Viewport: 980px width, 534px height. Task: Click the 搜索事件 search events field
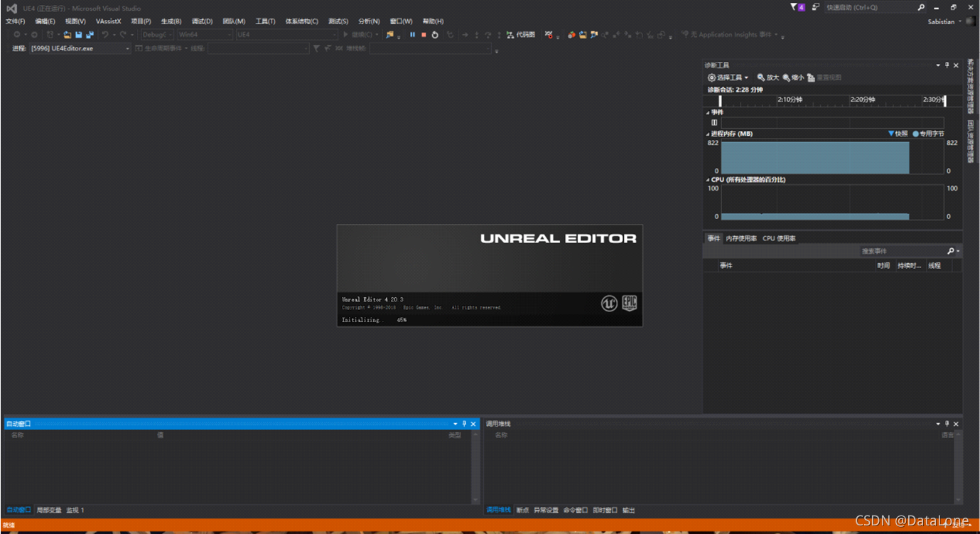pyautogui.click(x=901, y=251)
